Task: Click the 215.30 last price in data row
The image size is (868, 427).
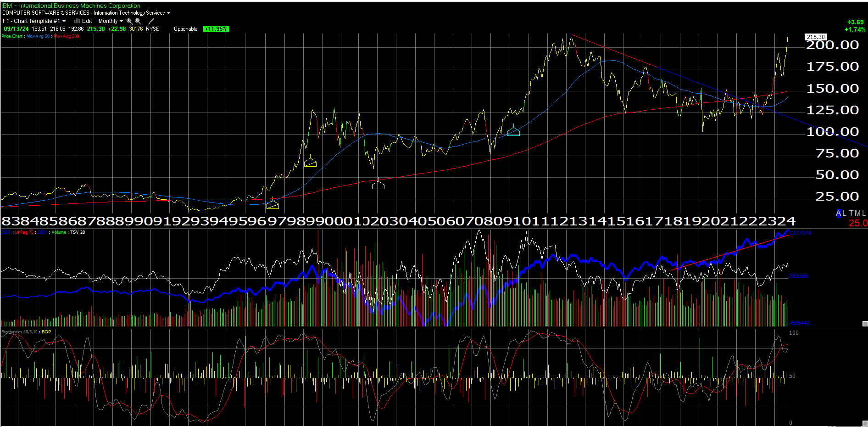Action: coord(96,28)
